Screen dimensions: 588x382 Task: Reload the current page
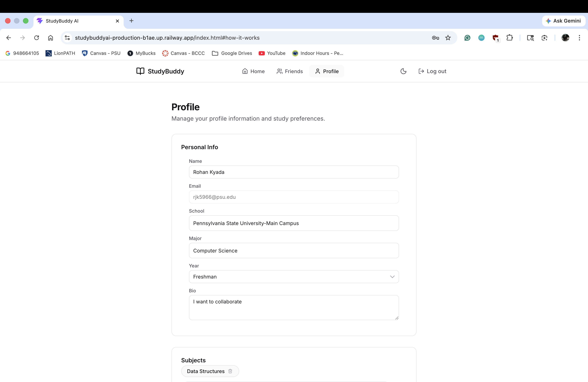click(x=37, y=38)
